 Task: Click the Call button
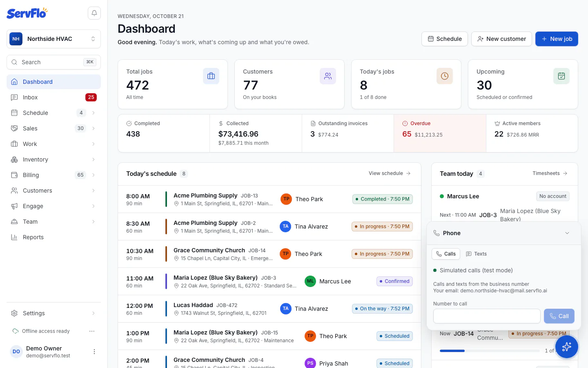click(559, 316)
